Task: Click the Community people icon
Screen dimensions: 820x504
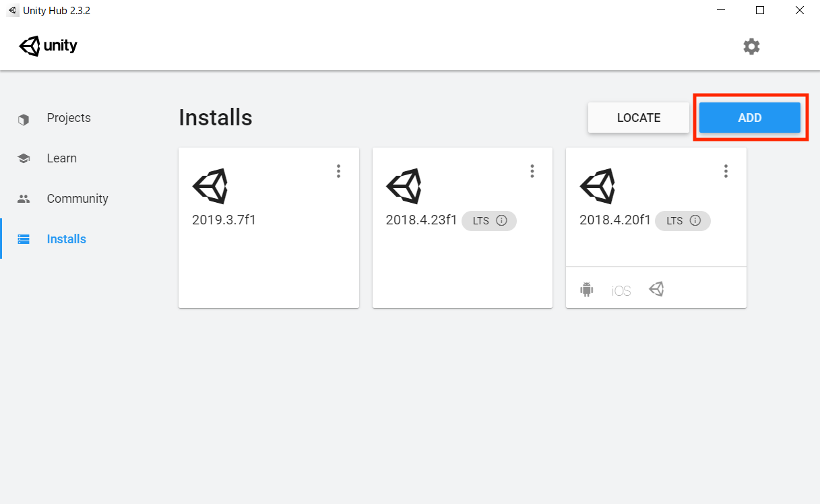Action: tap(24, 199)
